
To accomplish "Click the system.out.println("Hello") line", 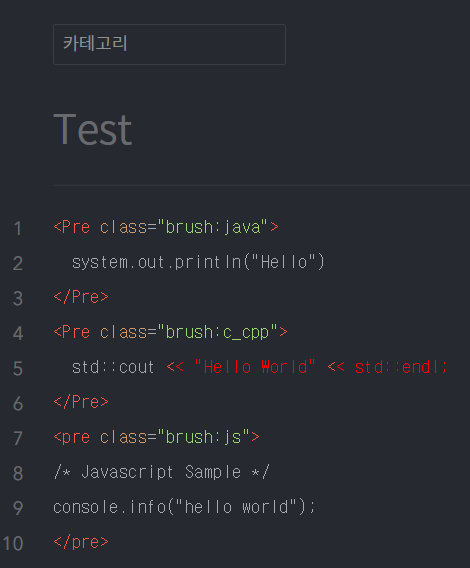I will point(198,262).
